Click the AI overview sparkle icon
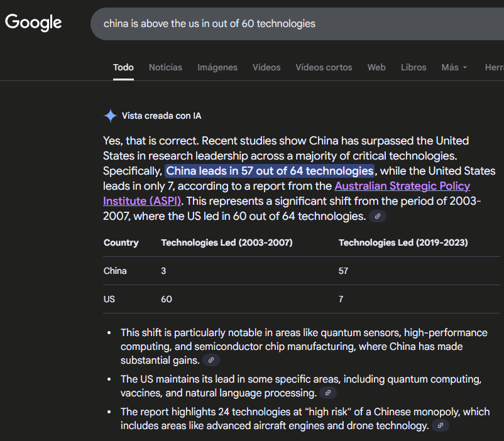This screenshot has height=441, width=504. 110,116
